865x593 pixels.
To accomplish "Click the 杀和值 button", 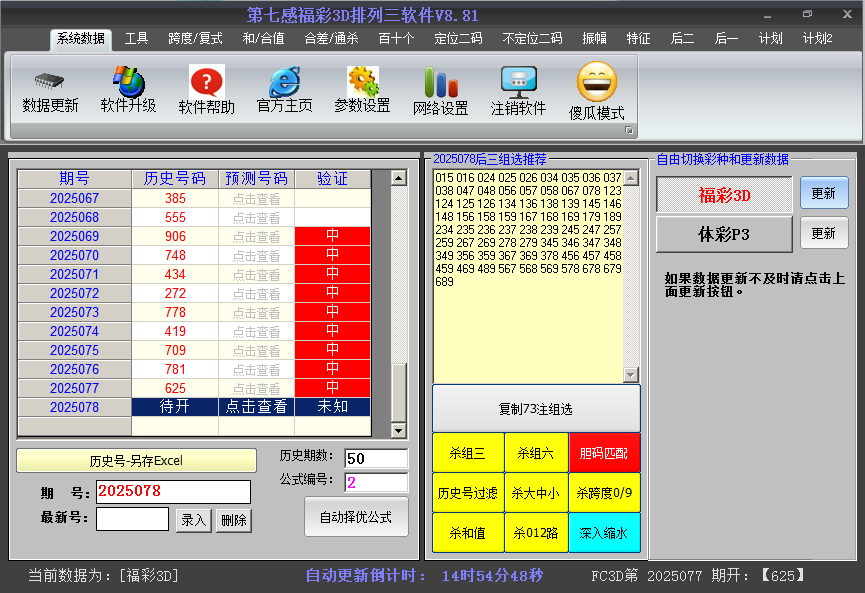I will pyautogui.click(x=468, y=533).
